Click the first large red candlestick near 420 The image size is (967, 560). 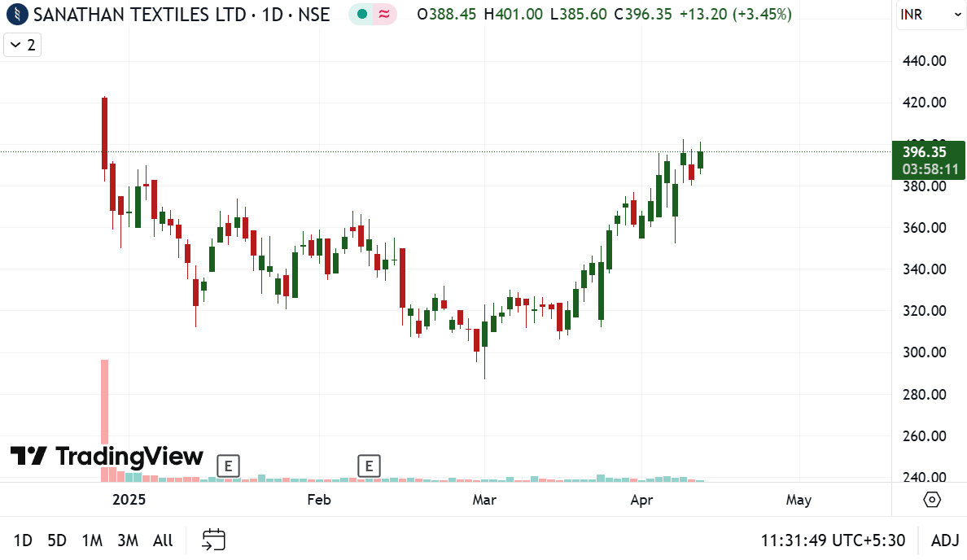(105, 133)
